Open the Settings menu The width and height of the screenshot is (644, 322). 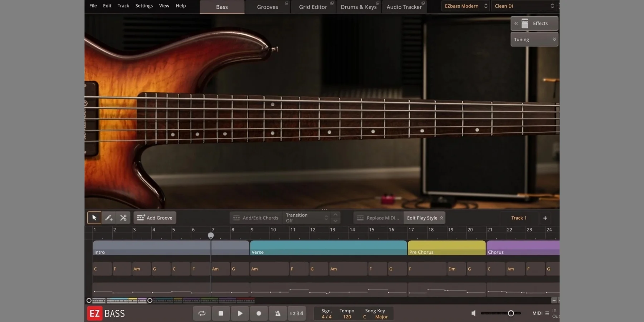(x=144, y=6)
